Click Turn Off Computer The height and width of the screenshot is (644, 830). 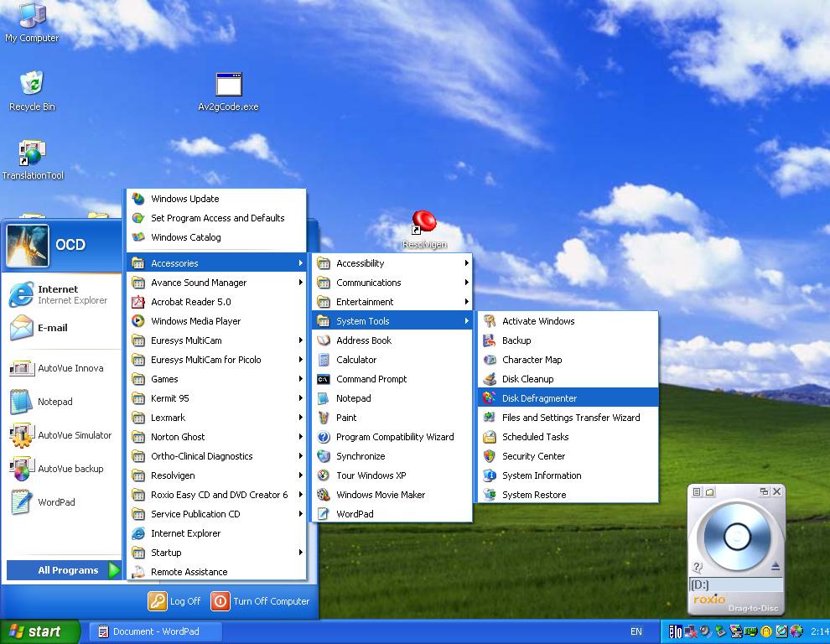point(260,601)
